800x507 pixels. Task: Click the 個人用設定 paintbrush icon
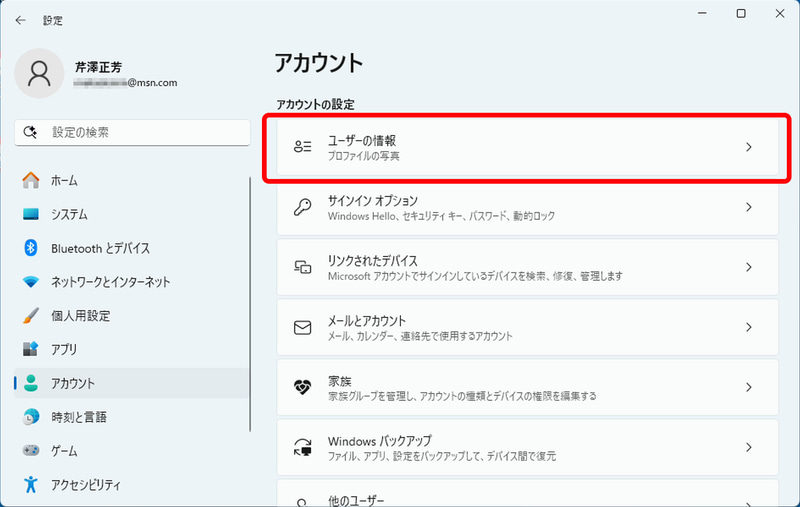pyautogui.click(x=31, y=315)
